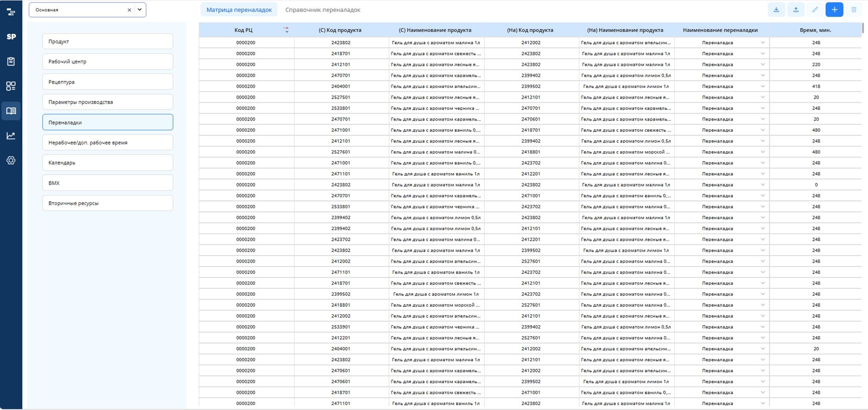Switch to Матрица переналадок tab

click(239, 10)
